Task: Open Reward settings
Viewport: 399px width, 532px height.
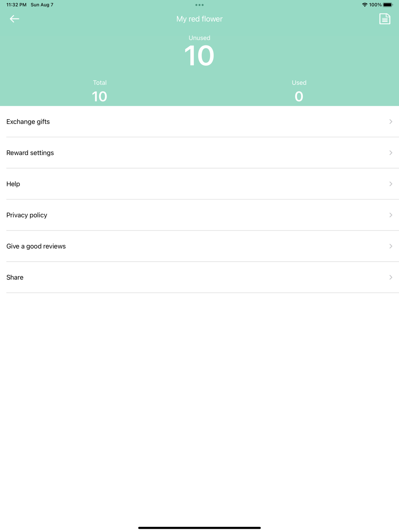Action: click(199, 153)
